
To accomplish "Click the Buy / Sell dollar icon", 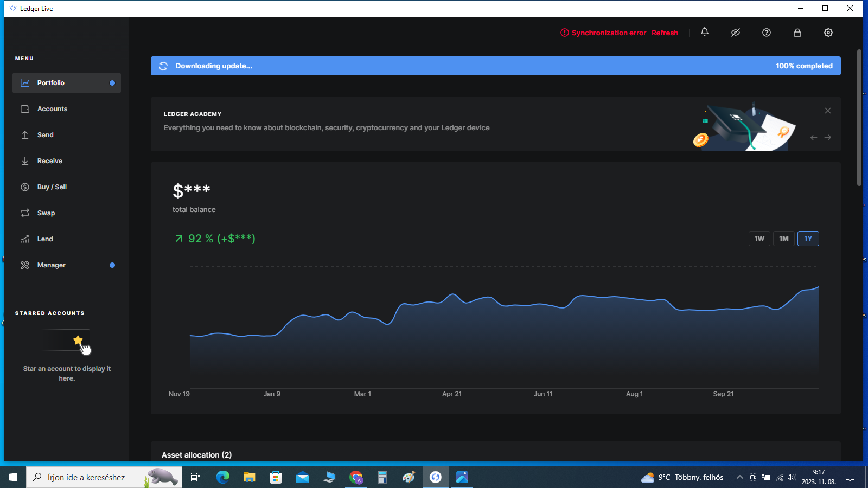I will coord(25,187).
